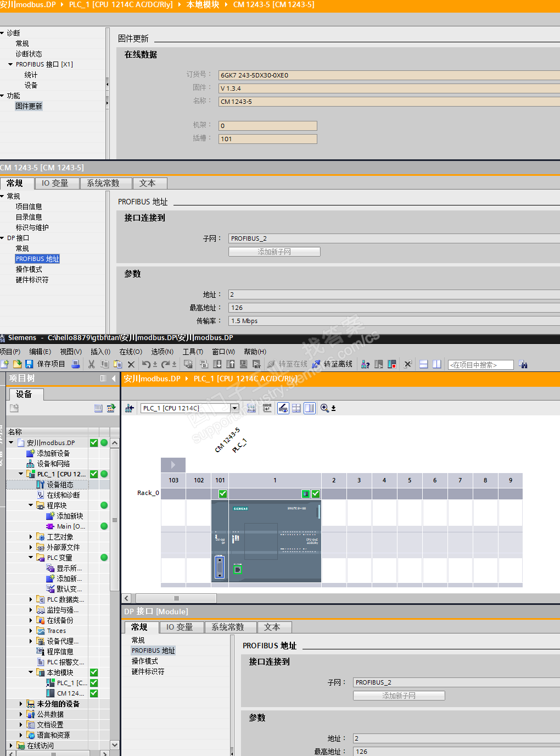Select 固件更新 in the diagnostics tree
Viewport: 560px width, 756px height.
(x=29, y=106)
